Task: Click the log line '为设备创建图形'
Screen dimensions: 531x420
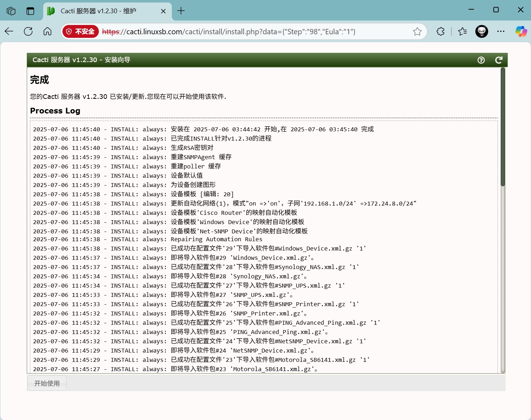Action: point(124,185)
